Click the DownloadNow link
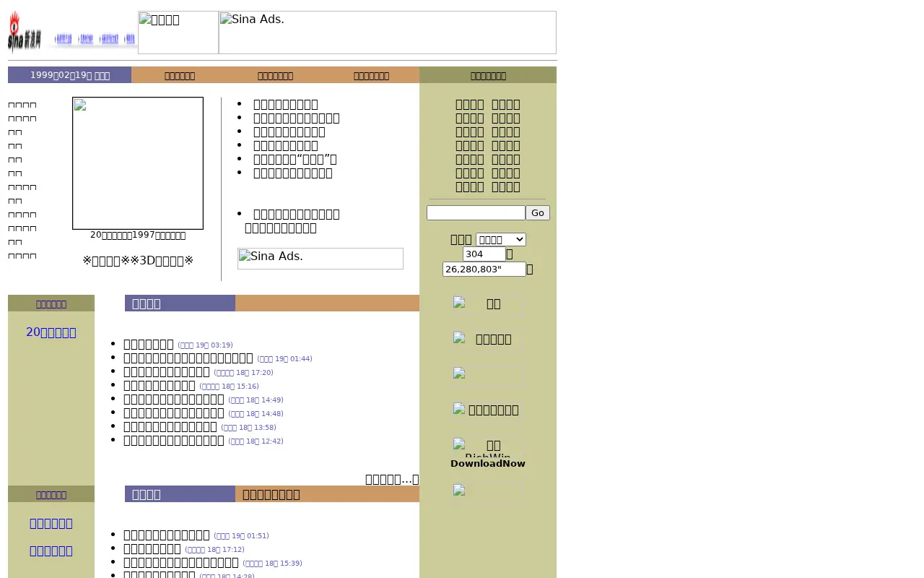This screenshot has height=578, width=924. (488, 464)
